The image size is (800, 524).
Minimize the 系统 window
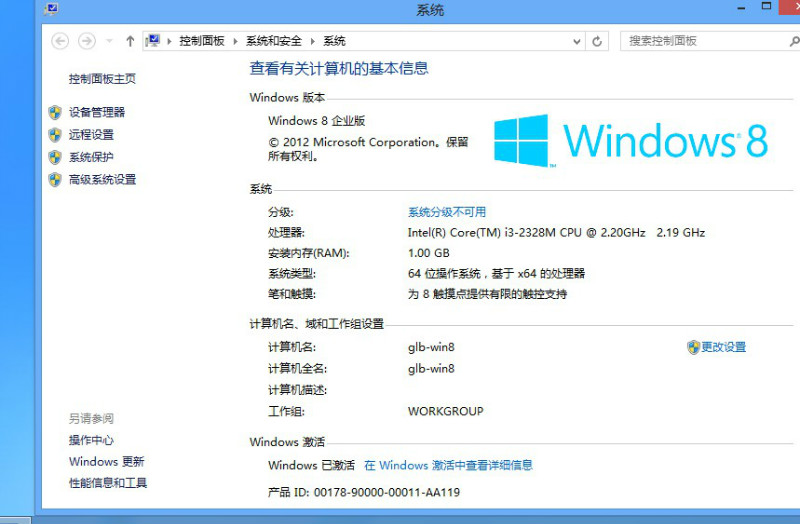pyautogui.click(x=741, y=8)
